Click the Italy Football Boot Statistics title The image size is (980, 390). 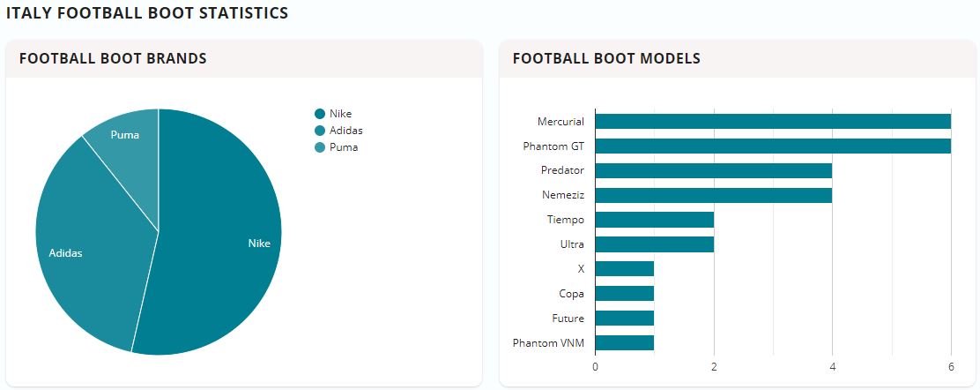tap(146, 13)
